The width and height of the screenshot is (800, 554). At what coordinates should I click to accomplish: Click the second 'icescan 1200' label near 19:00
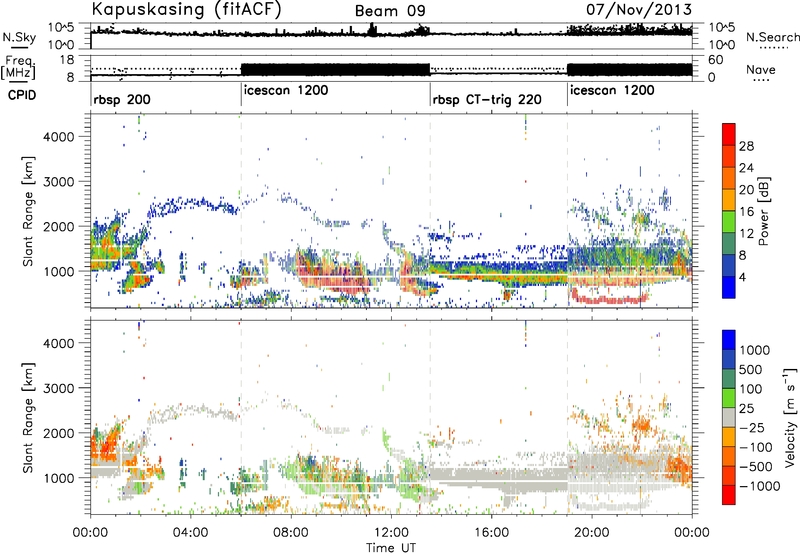click(x=612, y=90)
